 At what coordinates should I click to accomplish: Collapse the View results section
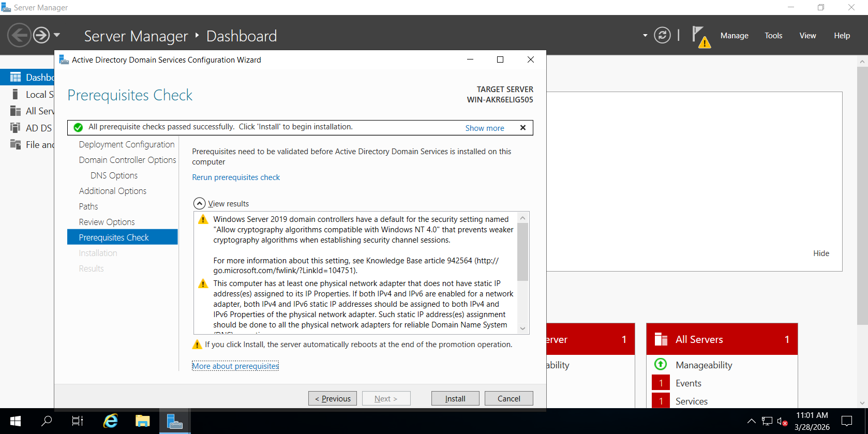click(199, 203)
